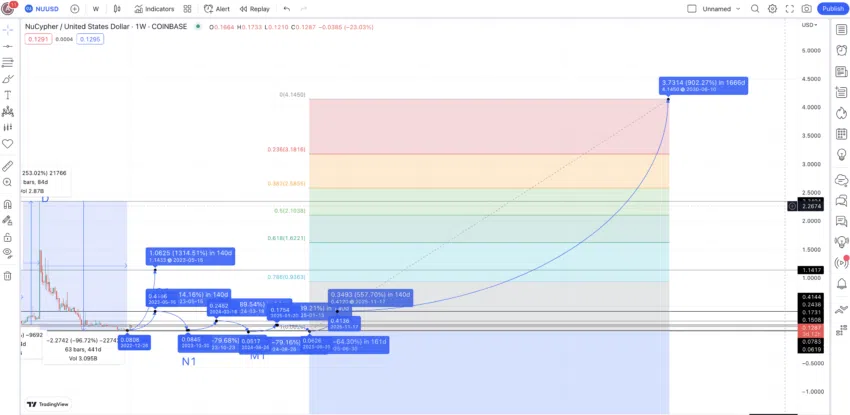Hide all drawings with eye icon
This screenshot has width=850, height=415.
[x=8, y=252]
